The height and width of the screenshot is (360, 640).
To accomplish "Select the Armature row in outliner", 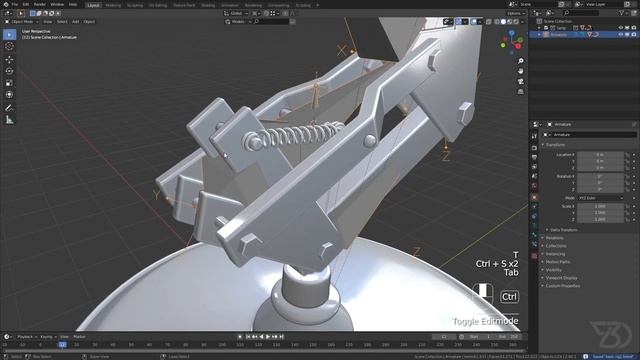I will [x=584, y=35].
